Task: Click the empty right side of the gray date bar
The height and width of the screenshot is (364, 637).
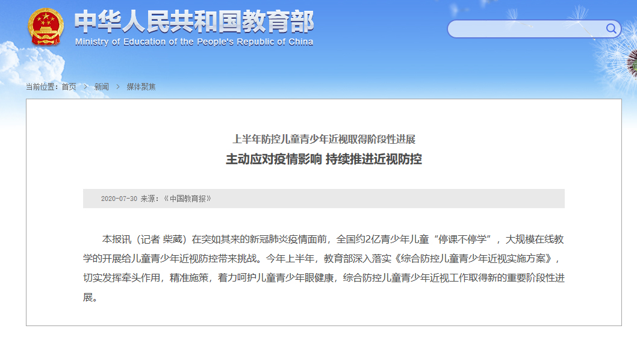Action: (421, 199)
